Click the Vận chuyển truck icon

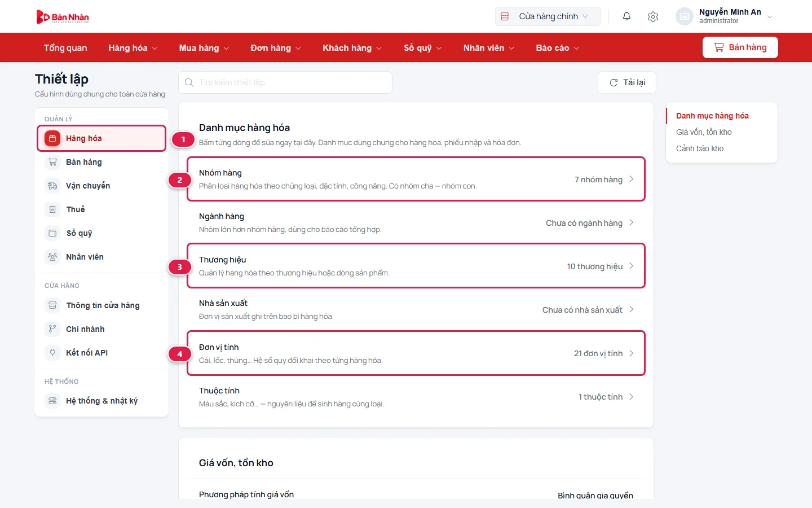pyautogui.click(x=52, y=186)
